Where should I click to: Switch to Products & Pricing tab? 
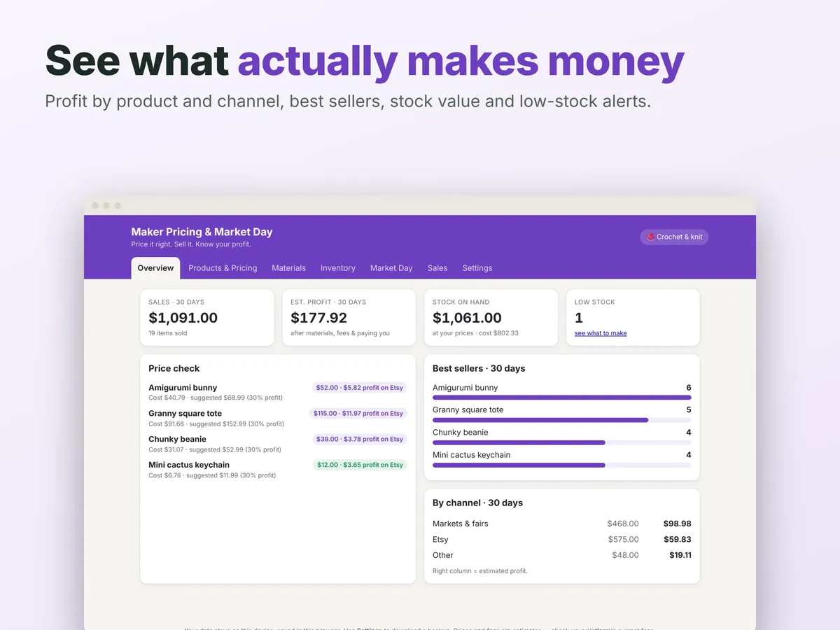(223, 268)
